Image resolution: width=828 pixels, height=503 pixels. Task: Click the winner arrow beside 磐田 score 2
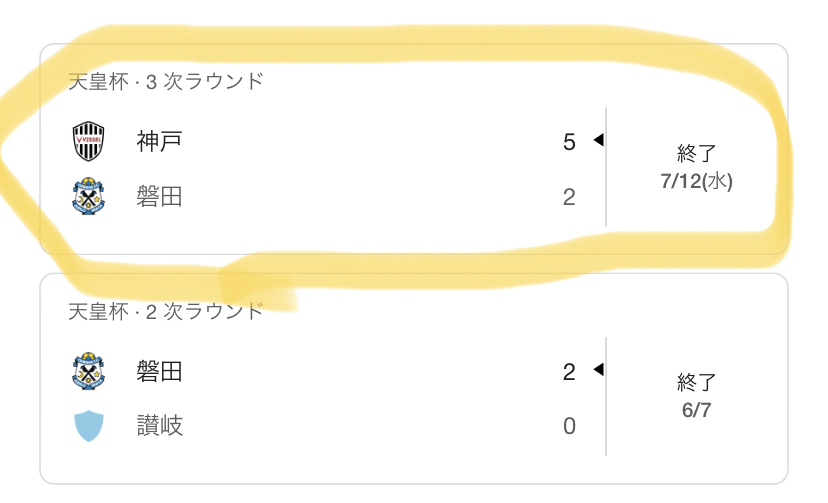pyautogui.click(x=598, y=369)
